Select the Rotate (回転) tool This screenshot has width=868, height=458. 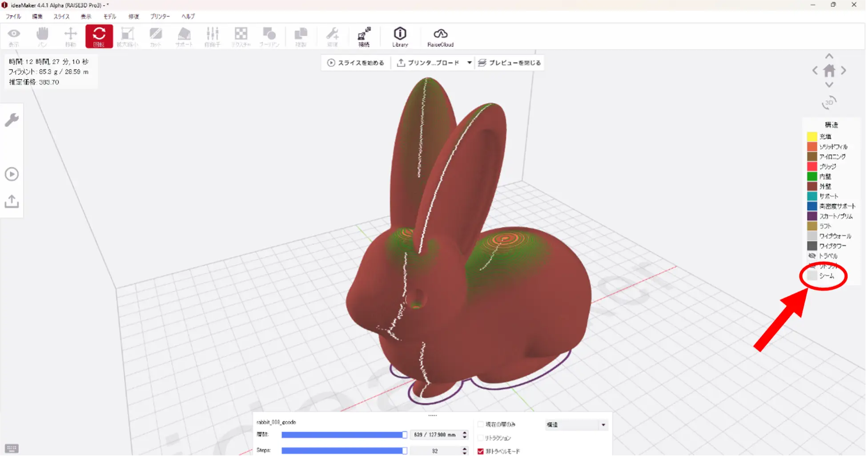[99, 36]
